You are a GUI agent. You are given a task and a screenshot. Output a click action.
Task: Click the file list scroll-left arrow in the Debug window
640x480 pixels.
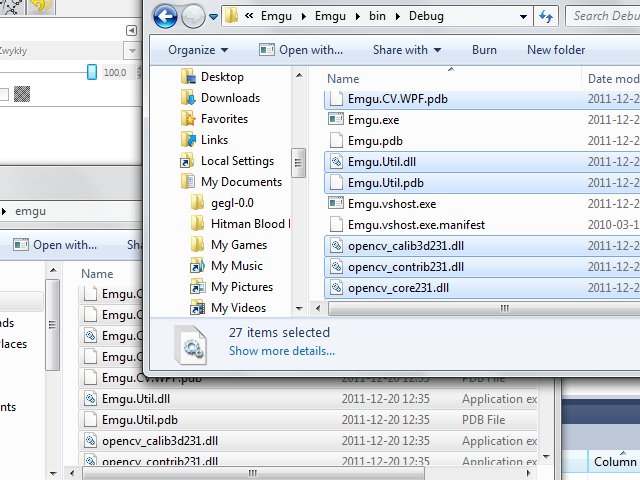point(318,308)
